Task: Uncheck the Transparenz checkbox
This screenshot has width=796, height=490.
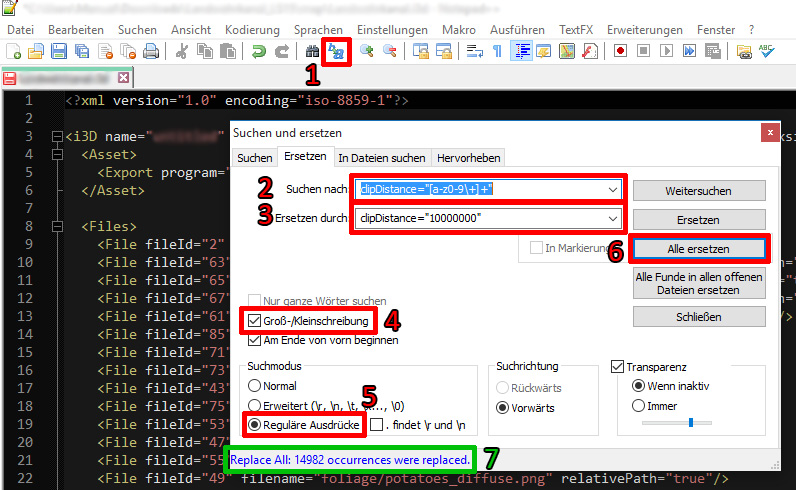Action: 616,366
